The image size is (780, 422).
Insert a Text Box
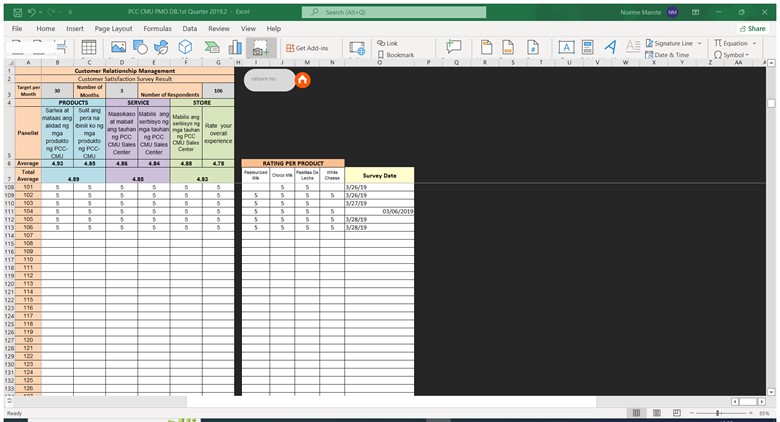click(x=566, y=47)
